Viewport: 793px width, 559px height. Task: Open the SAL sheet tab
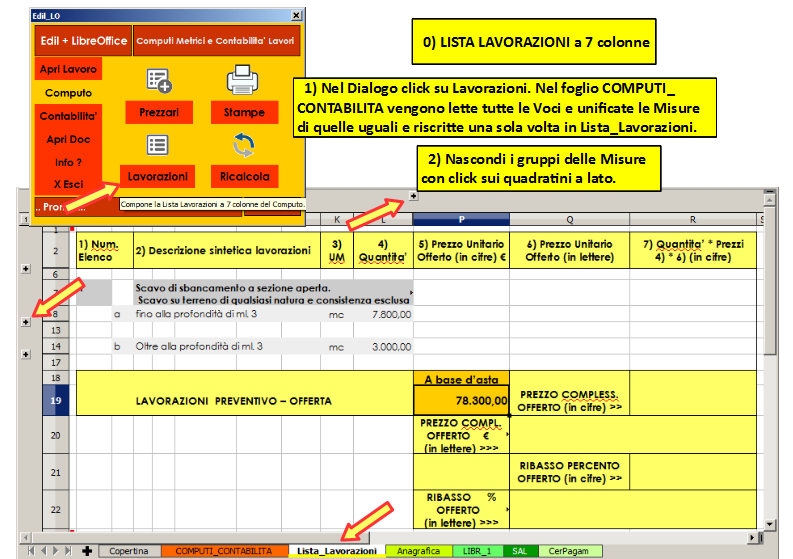[x=519, y=551]
